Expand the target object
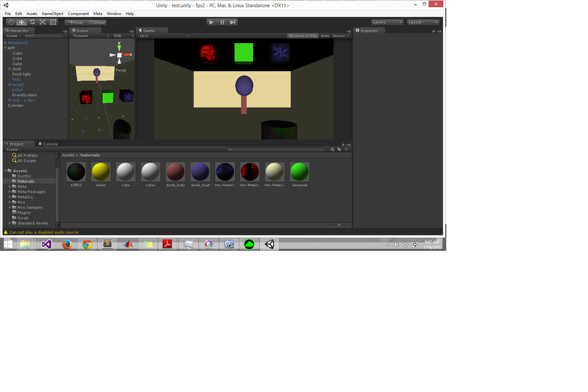The height and width of the screenshot is (392, 588). 10,85
